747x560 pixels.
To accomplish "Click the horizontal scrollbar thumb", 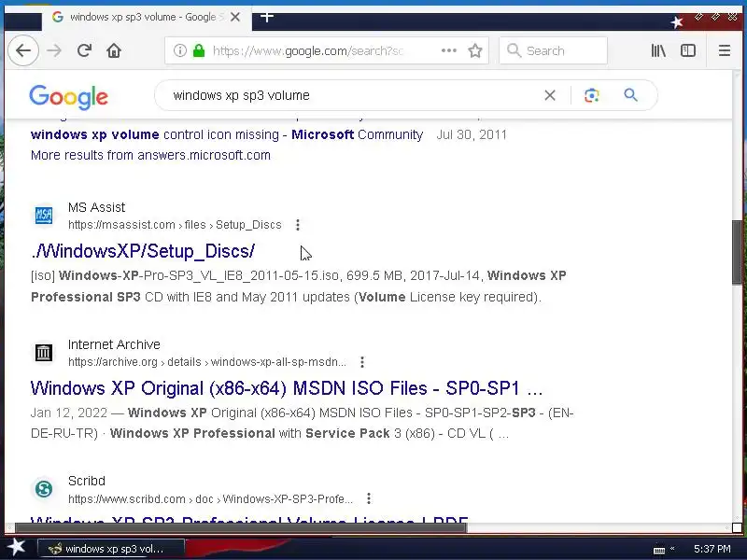I will [241, 527].
